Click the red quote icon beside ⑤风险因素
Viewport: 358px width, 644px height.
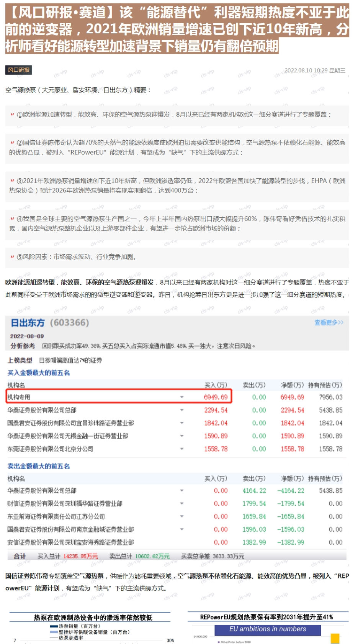coord(12,257)
